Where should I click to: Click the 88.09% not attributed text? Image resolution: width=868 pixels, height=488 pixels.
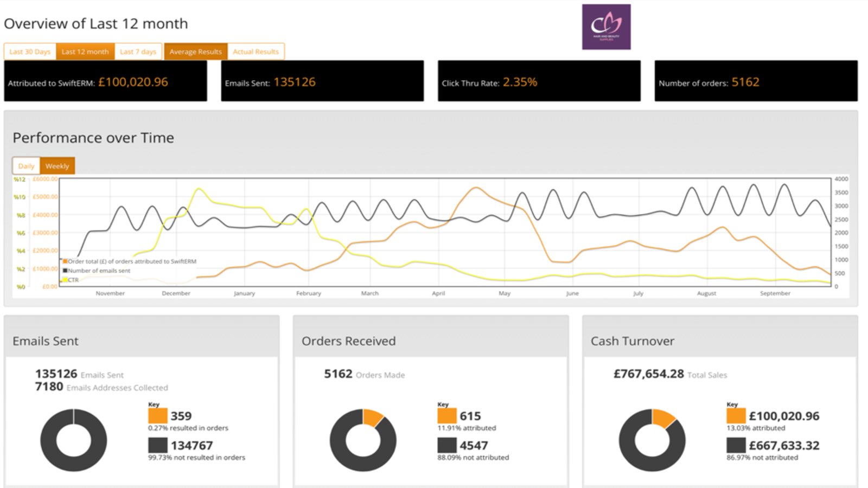pyautogui.click(x=473, y=458)
